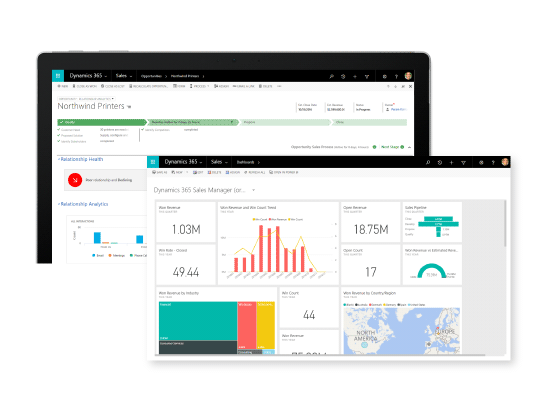Open the settings gear in the dashboard header
Image resolution: width=543 pixels, height=407 pixels.
click(x=481, y=162)
